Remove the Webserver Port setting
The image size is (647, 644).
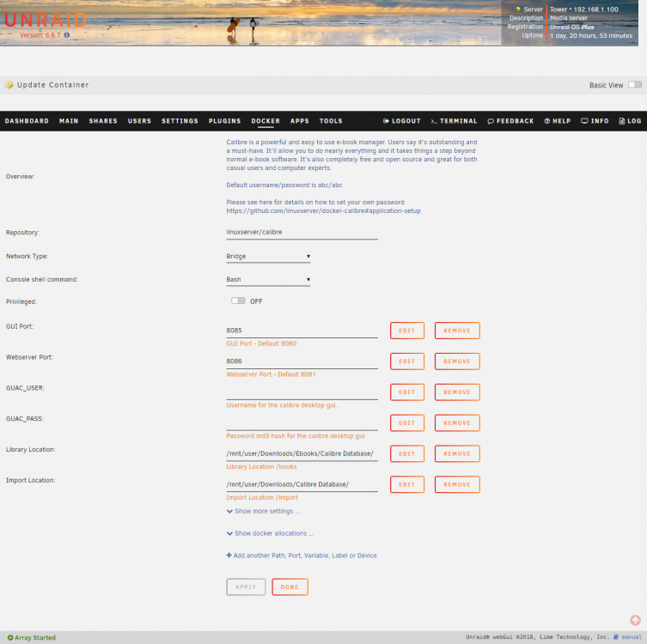[x=457, y=361]
